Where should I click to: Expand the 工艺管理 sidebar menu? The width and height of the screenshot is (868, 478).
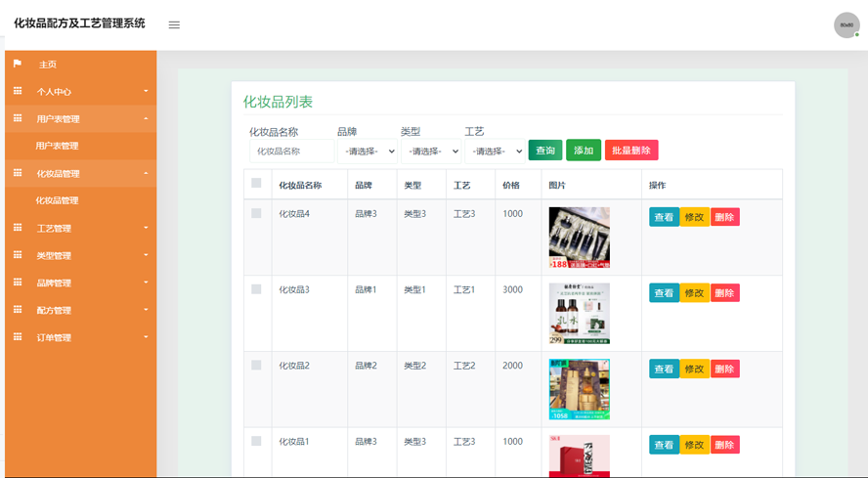[x=81, y=228]
